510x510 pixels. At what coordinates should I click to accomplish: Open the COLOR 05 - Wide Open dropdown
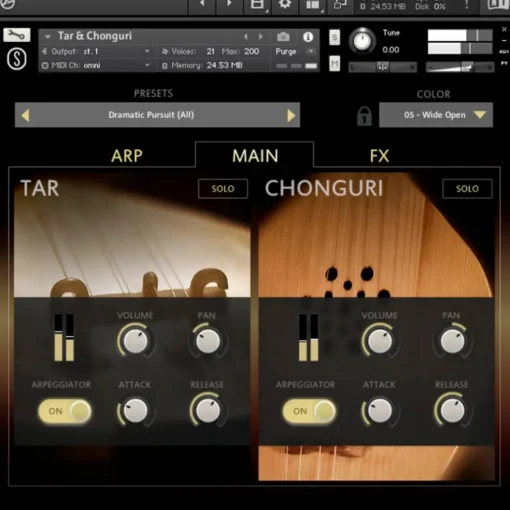coord(436,115)
